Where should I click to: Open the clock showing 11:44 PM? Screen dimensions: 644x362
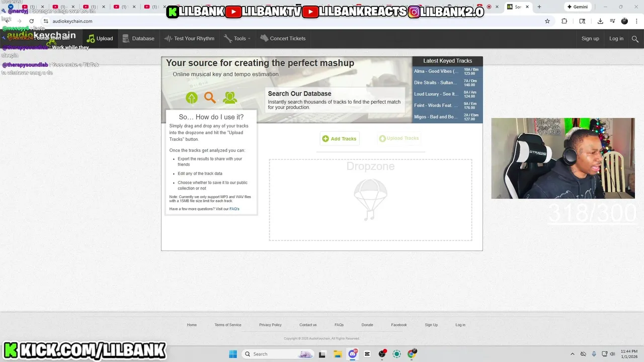point(629,354)
